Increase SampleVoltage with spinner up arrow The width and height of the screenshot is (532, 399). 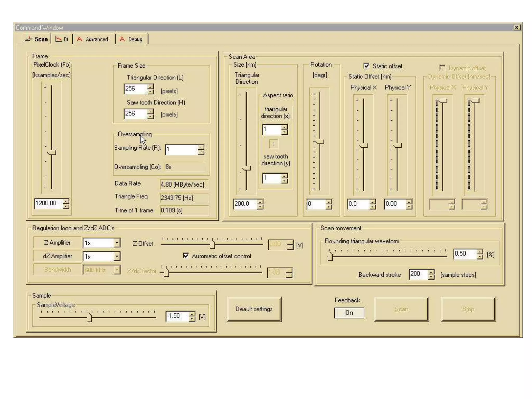click(192, 314)
